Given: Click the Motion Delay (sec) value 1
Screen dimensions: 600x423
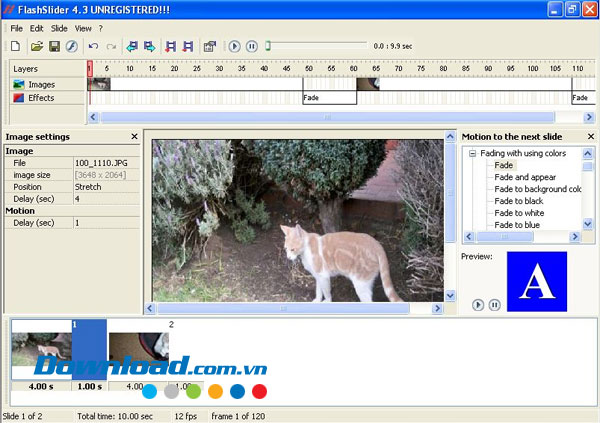Looking at the screenshot, I should (106, 223).
